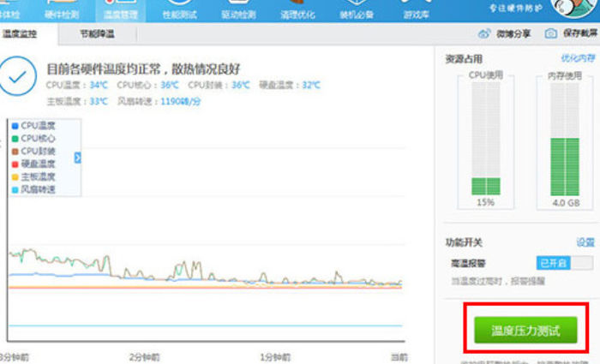The height and width of the screenshot is (364, 600).
Task: Click the 微博分享 Weibo share icon
Action: click(484, 34)
